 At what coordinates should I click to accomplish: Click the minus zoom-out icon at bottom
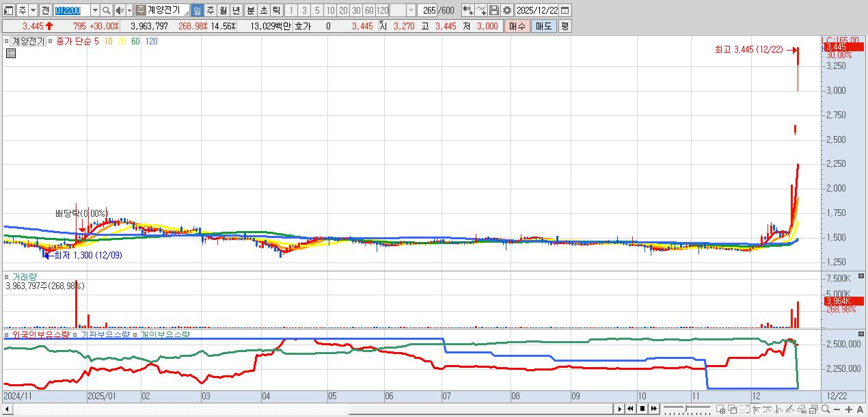837,409
